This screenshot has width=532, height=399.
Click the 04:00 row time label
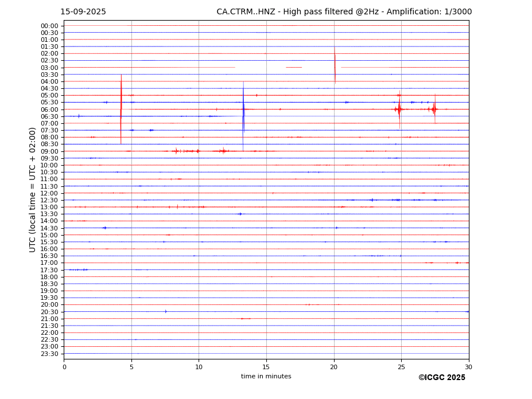click(49, 82)
